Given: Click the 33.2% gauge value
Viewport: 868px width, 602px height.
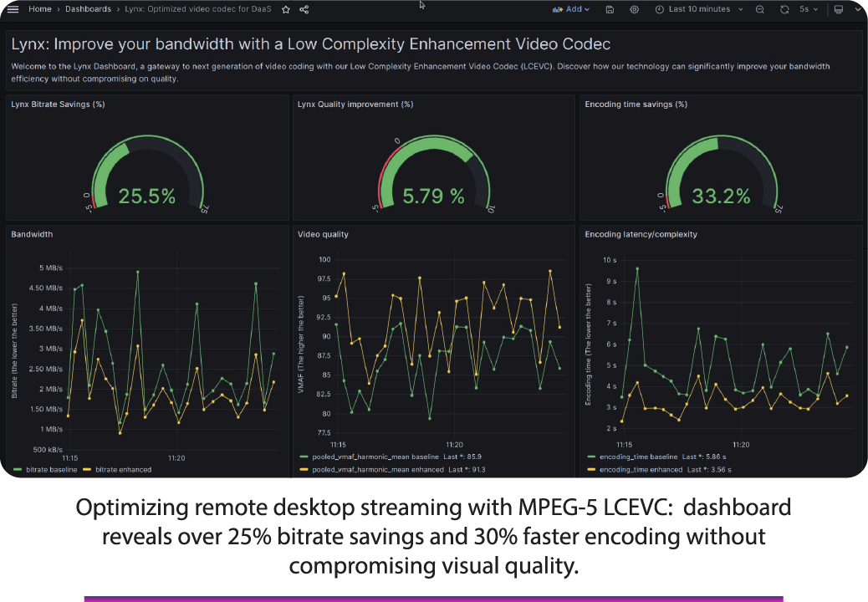Looking at the screenshot, I should [x=722, y=196].
